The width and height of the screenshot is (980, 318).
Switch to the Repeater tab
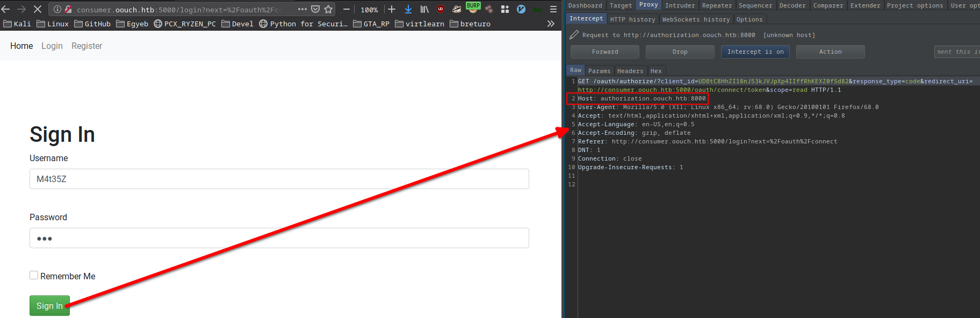pyautogui.click(x=717, y=5)
